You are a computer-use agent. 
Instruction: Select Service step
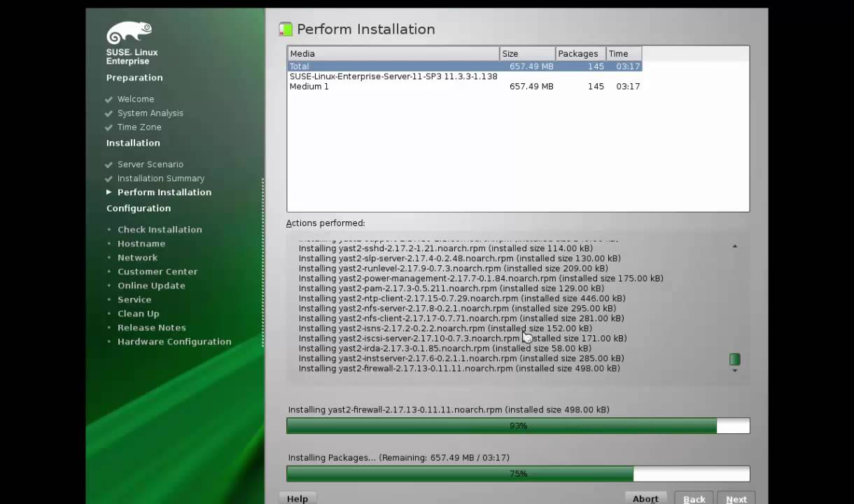[134, 300]
